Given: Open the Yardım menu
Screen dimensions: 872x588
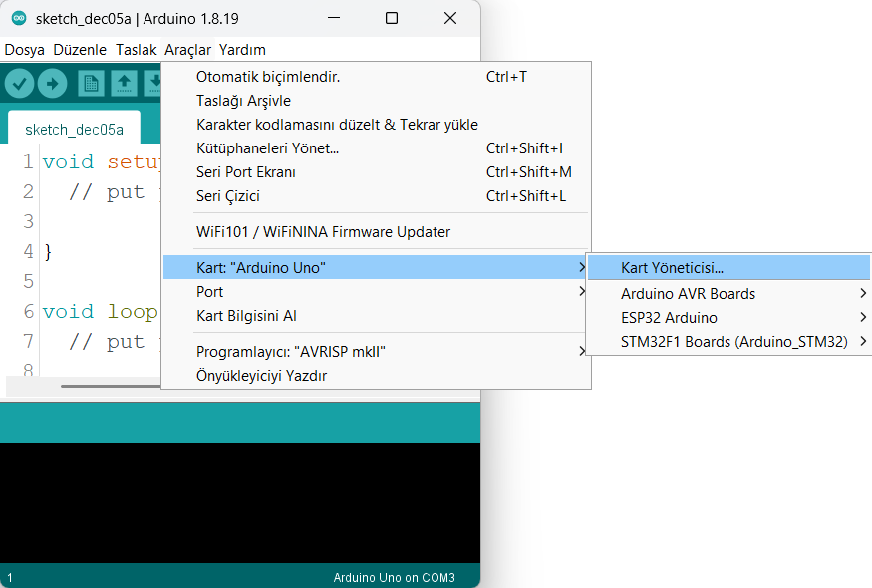Looking at the screenshot, I should [242, 50].
